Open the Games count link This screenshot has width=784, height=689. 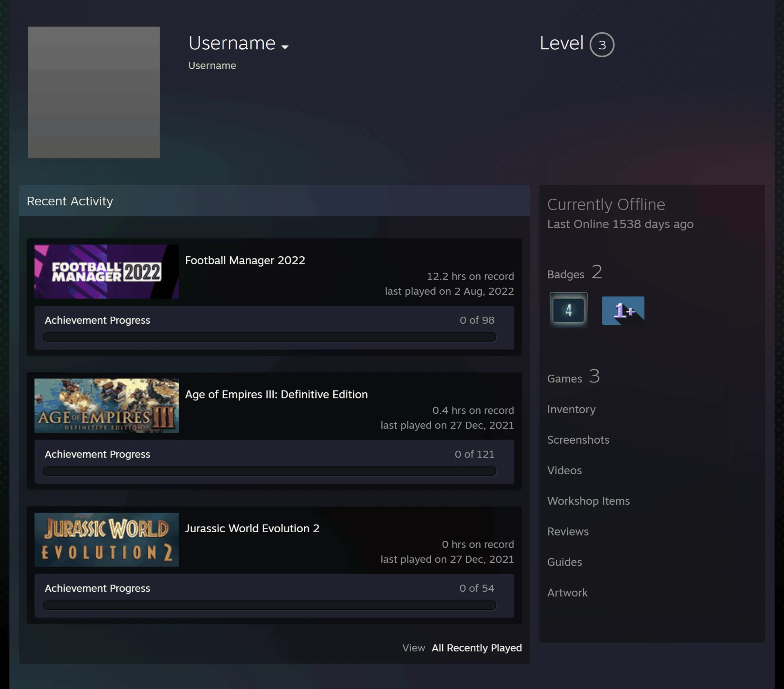[573, 377]
